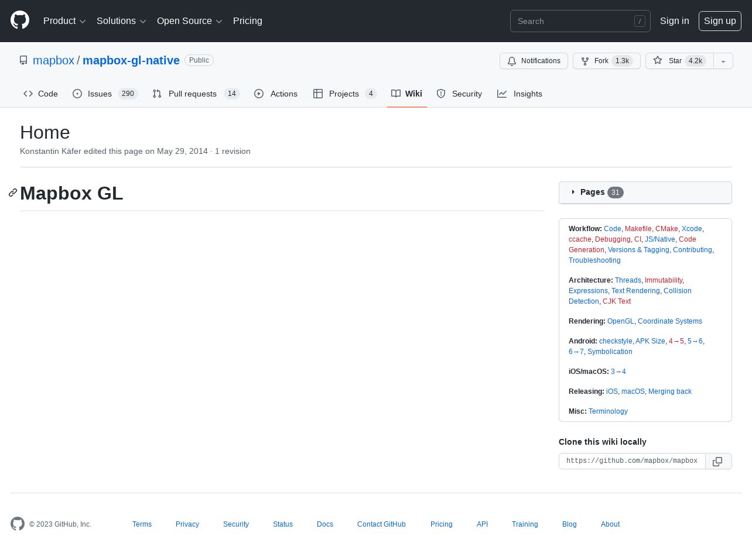Image resolution: width=752 pixels, height=560 pixels.
Task: Open the Threads architecture page
Action: tap(628, 280)
